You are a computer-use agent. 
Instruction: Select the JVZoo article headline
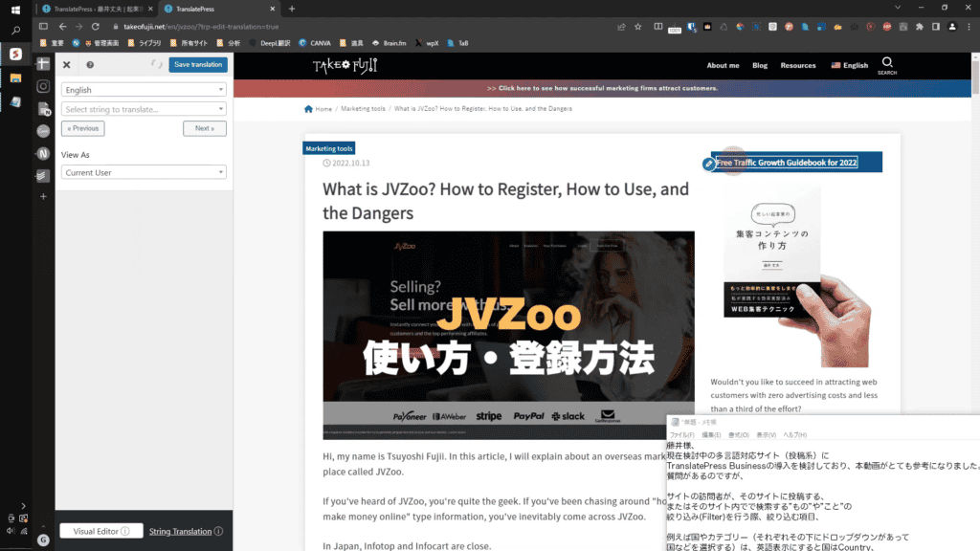[505, 201]
